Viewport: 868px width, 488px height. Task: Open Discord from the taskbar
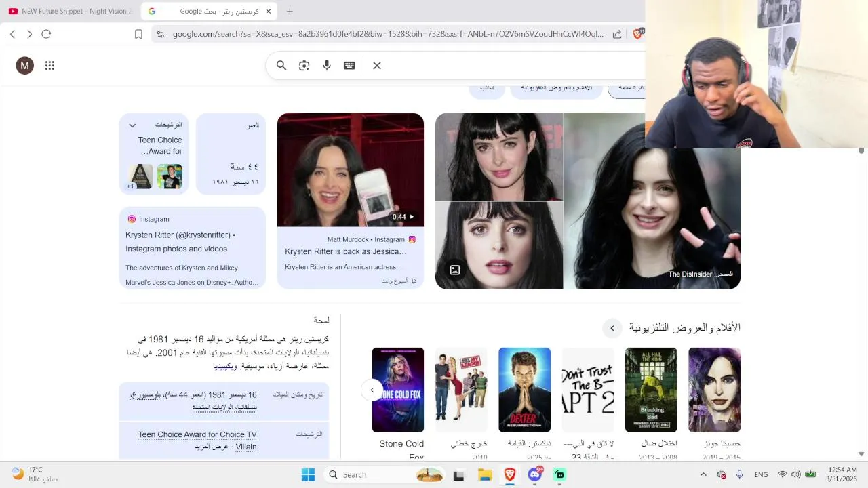pyautogui.click(x=535, y=474)
